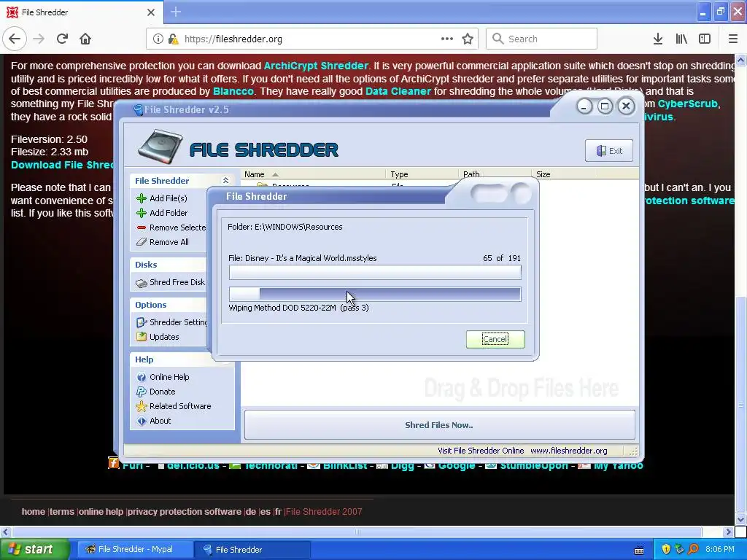The height and width of the screenshot is (560, 747).
Task: Click the taskbar clock 8:06 PM
Action: 720,549
